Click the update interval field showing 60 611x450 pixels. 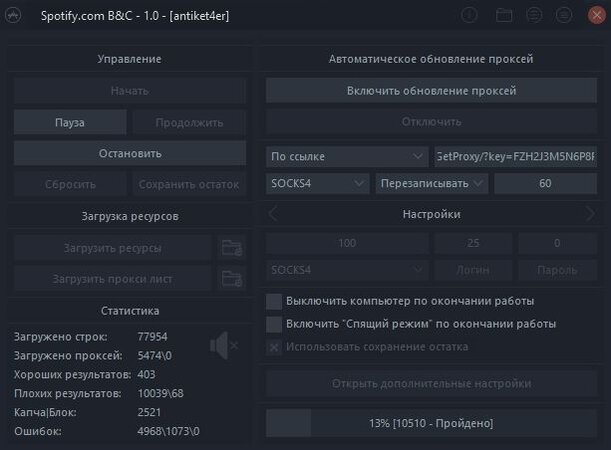coord(545,183)
